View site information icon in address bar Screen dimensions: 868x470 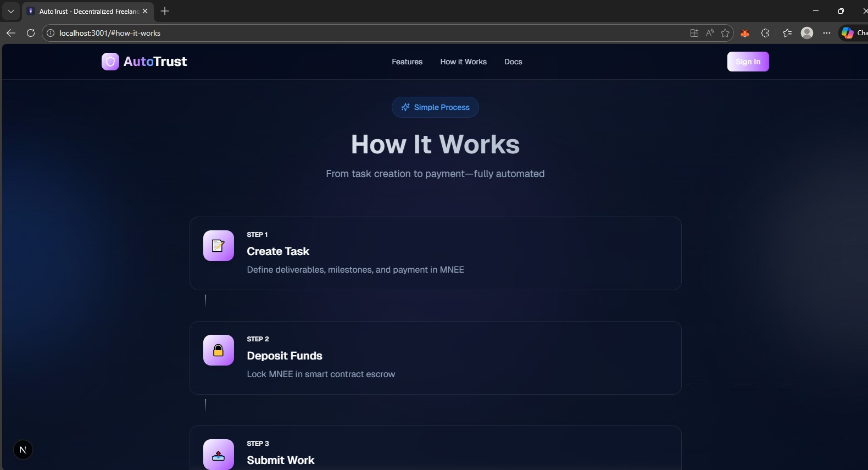[51, 33]
